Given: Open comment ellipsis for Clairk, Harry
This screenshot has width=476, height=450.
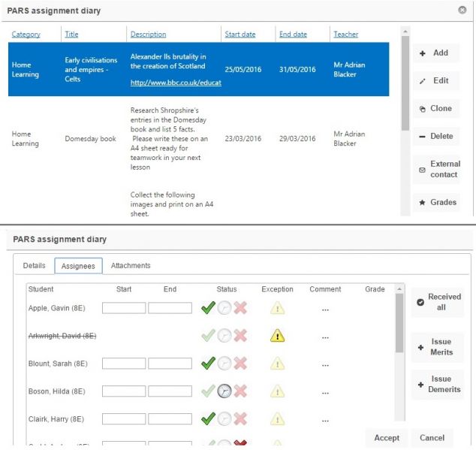Looking at the screenshot, I should click(325, 421).
